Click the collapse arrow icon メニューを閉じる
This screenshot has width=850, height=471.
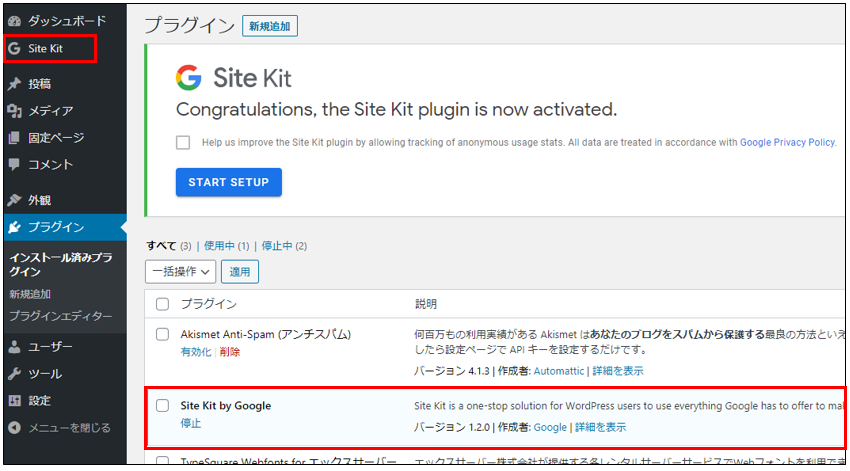coord(15,428)
